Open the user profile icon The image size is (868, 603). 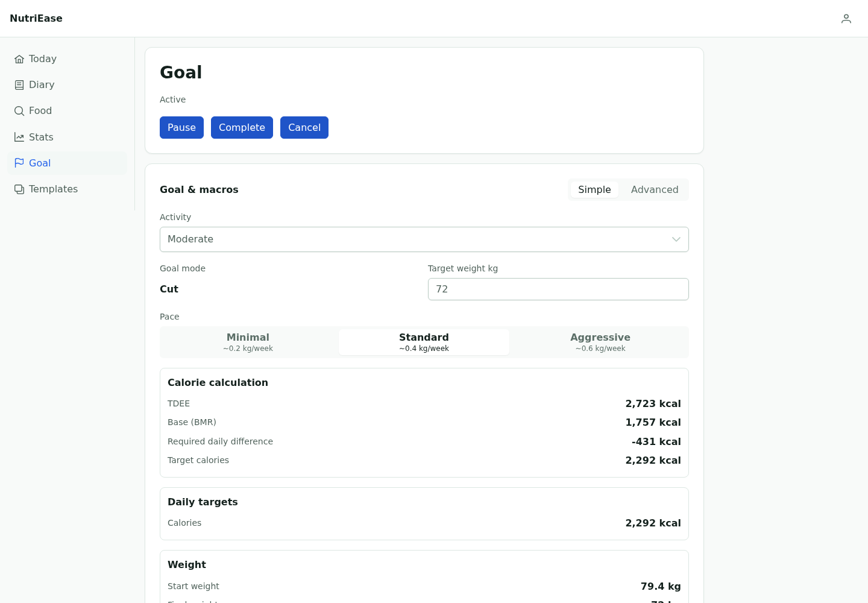point(846,19)
